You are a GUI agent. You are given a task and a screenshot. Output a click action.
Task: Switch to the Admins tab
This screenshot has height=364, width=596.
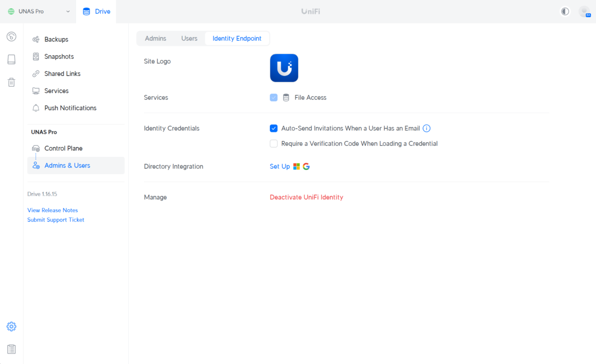point(155,38)
